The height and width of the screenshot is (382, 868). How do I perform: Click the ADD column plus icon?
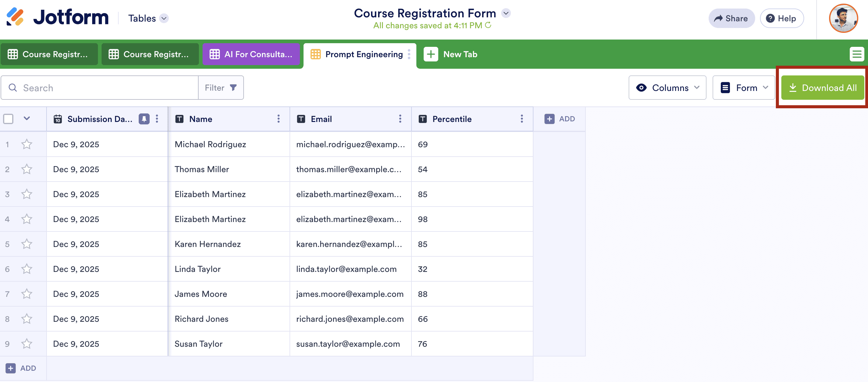click(x=549, y=119)
